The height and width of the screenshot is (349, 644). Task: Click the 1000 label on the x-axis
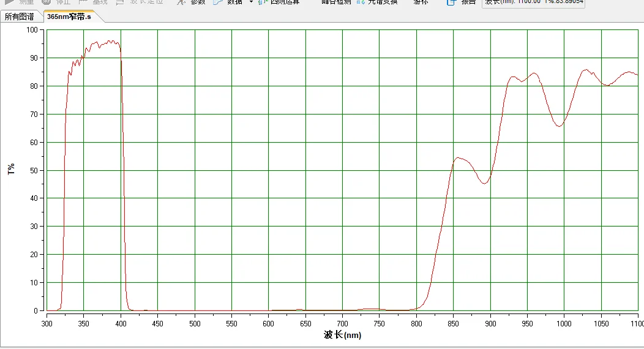pyautogui.click(x=564, y=323)
